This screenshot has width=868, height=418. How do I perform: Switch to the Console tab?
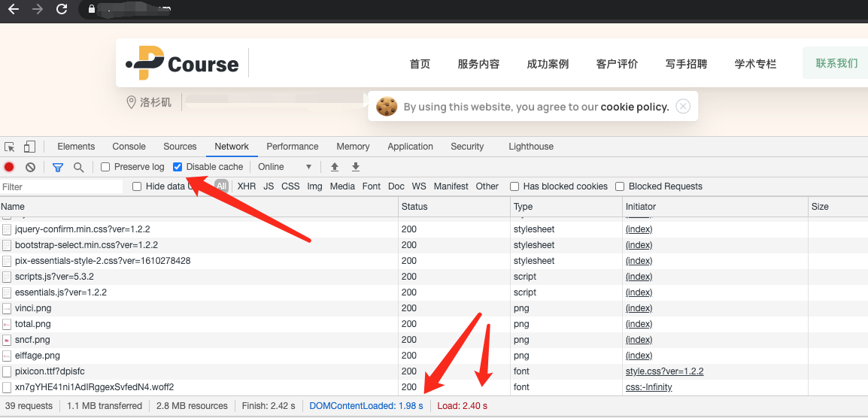(129, 147)
